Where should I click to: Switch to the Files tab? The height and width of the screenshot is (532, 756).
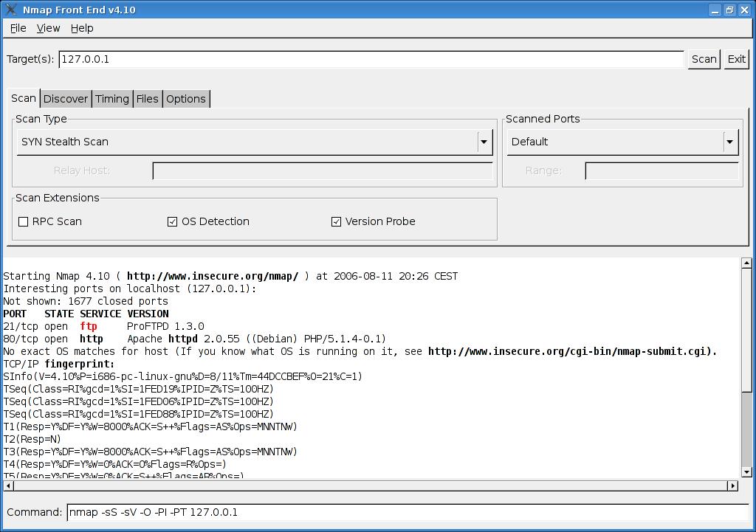[x=147, y=99]
